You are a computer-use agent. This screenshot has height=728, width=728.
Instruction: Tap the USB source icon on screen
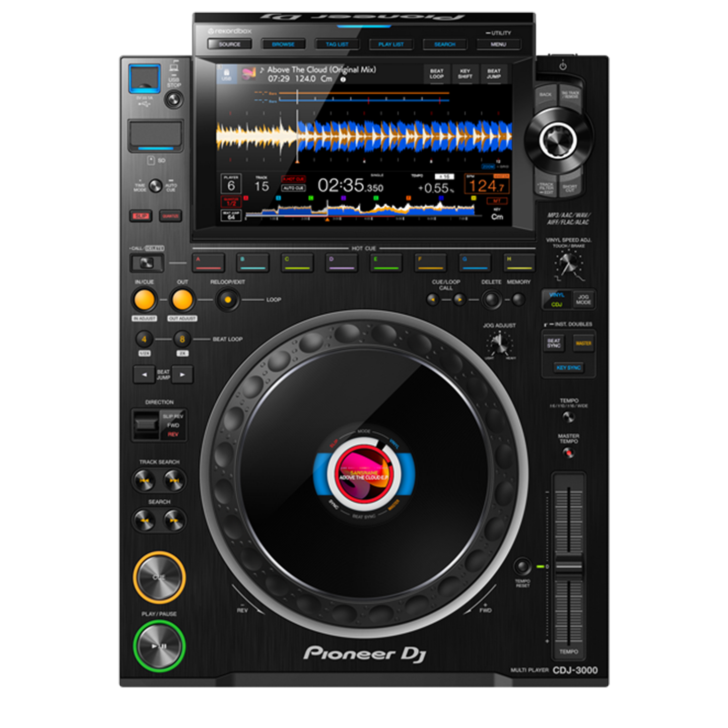click(x=226, y=74)
